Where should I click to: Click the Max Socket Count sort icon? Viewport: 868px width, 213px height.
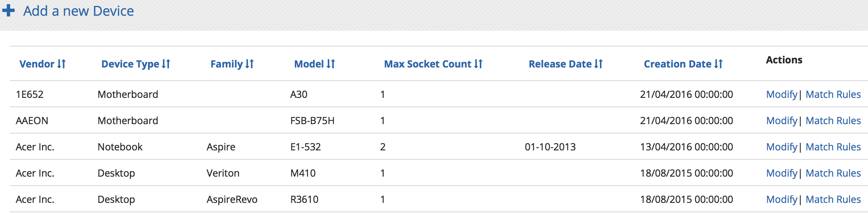(478, 64)
